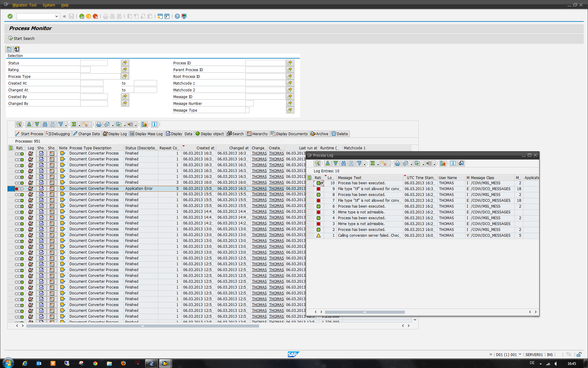588x368 pixels.
Task: Expand the filter dropdown arrow in process list toolbar
Action: [66, 125]
